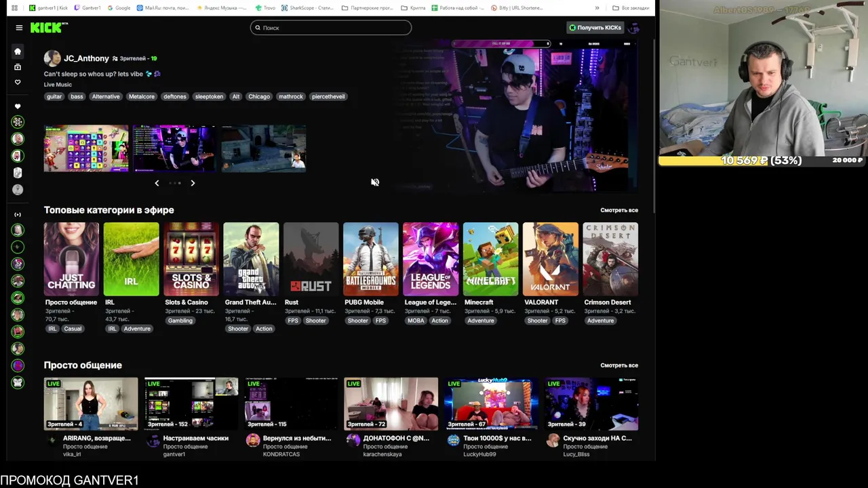This screenshot has width=868, height=488.
Task: Select the guitar tag
Action: pyautogui.click(x=54, y=96)
